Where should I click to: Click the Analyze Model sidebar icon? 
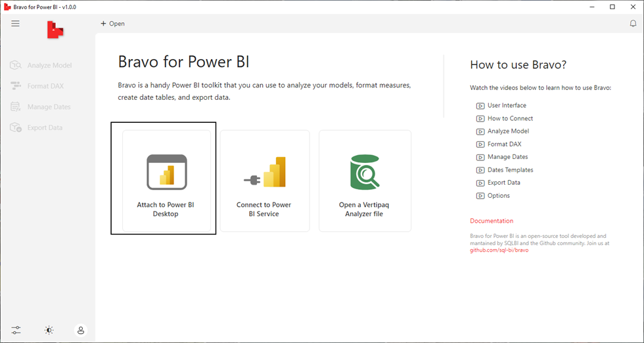16,65
